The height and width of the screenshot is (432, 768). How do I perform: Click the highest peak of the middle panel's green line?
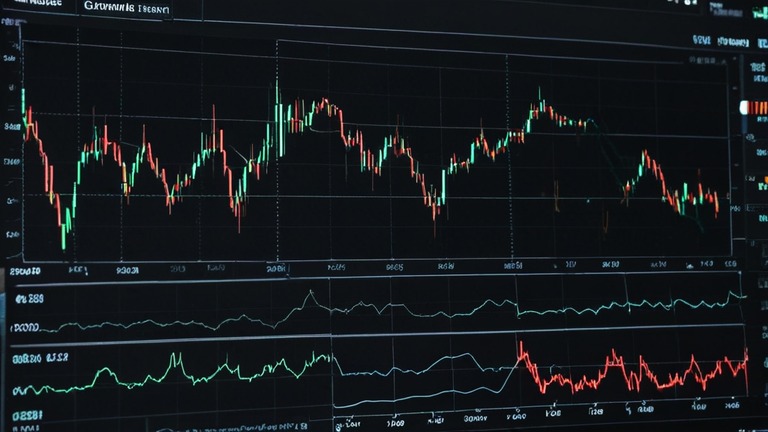point(311,292)
